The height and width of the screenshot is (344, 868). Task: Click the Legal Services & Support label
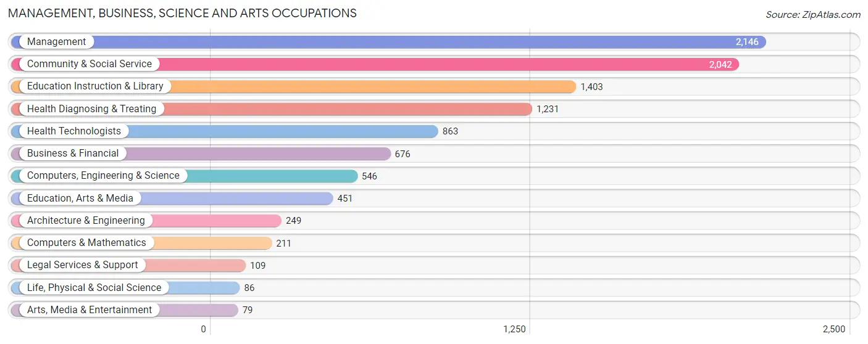tap(83, 264)
